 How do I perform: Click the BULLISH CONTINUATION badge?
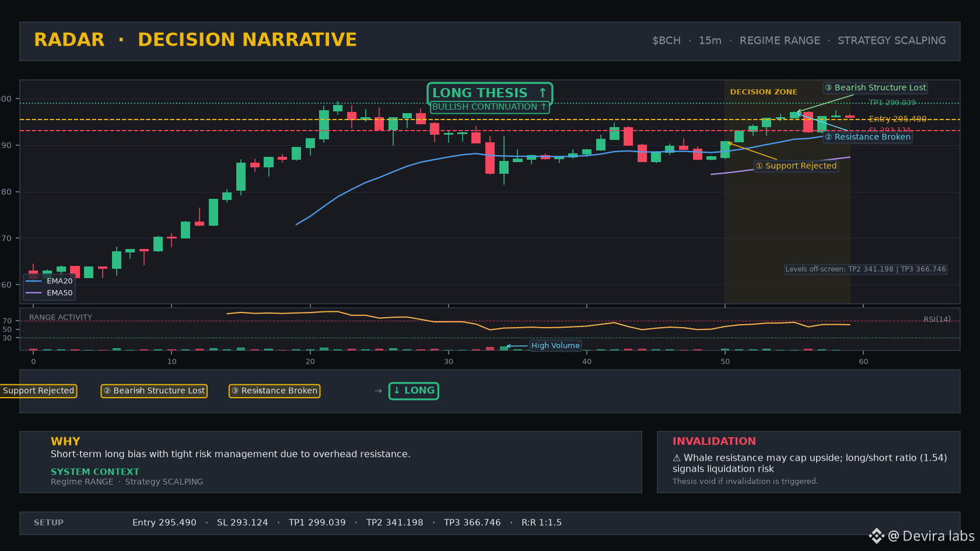[489, 107]
